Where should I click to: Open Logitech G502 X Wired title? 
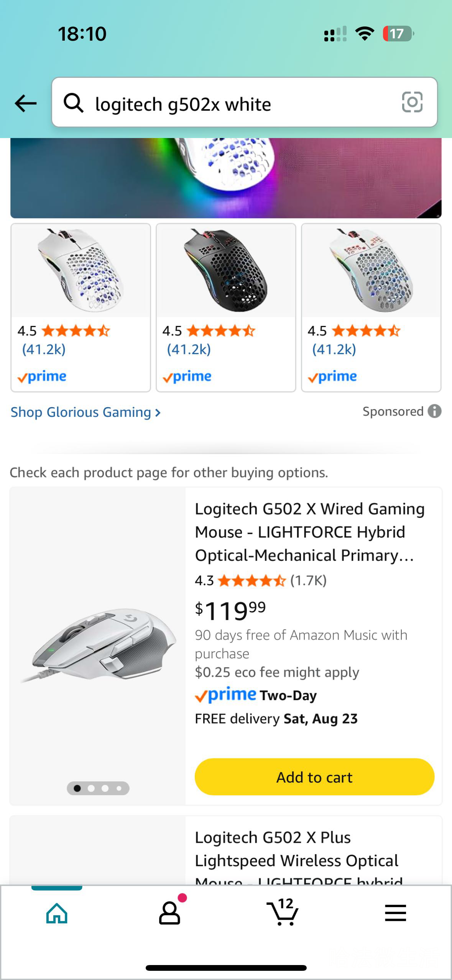tap(309, 532)
